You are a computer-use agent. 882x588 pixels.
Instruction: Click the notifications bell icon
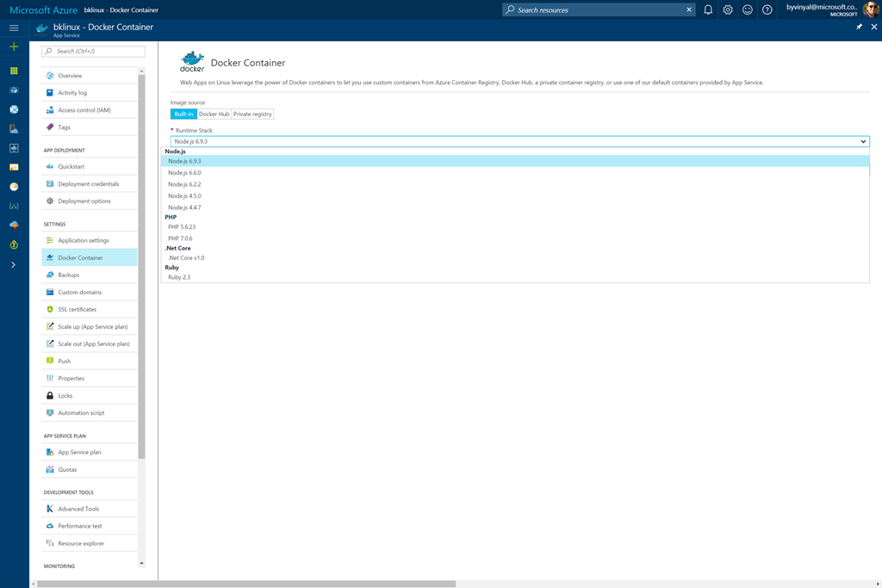[708, 9]
